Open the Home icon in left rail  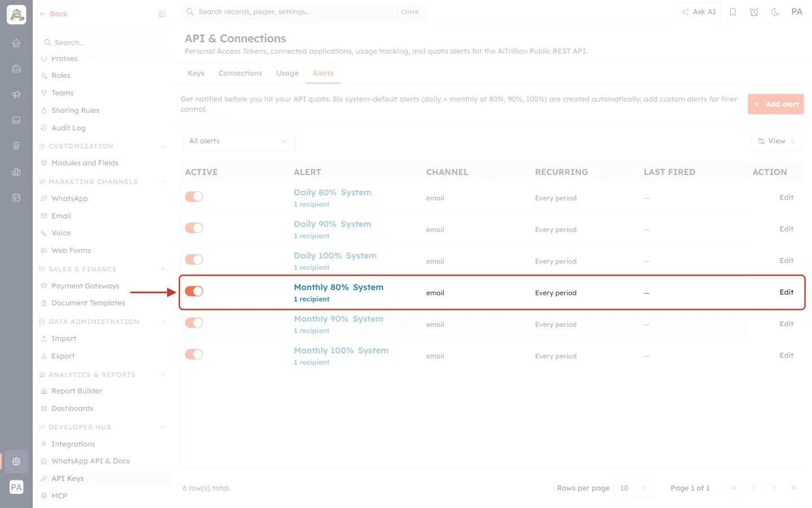click(16, 43)
